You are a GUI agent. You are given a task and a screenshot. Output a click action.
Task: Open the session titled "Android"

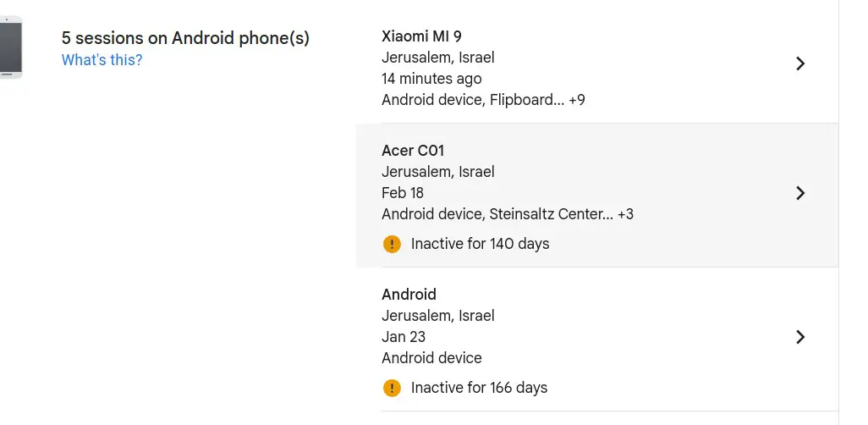click(x=409, y=295)
